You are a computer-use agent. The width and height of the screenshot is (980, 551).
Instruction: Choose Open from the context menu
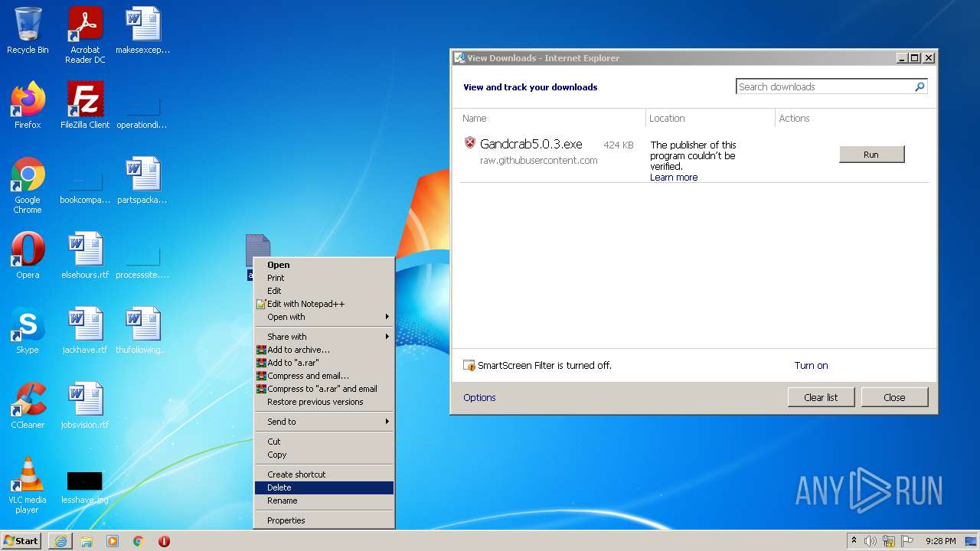coord(324,265)
